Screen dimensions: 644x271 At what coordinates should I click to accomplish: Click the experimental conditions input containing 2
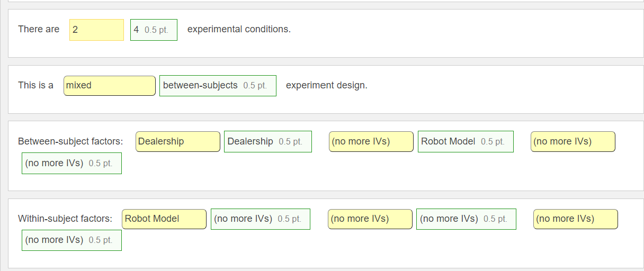[x=96, y=30]
